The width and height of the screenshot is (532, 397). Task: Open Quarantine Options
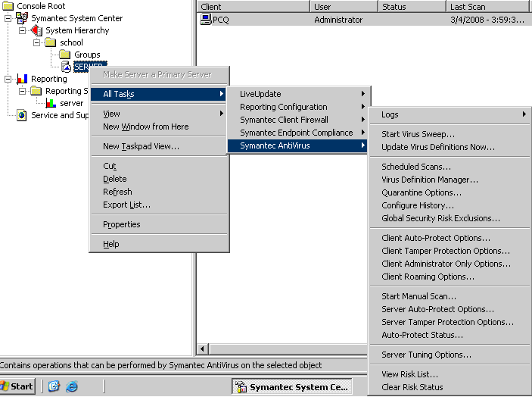pyautogui.click(x=450, y=192)
